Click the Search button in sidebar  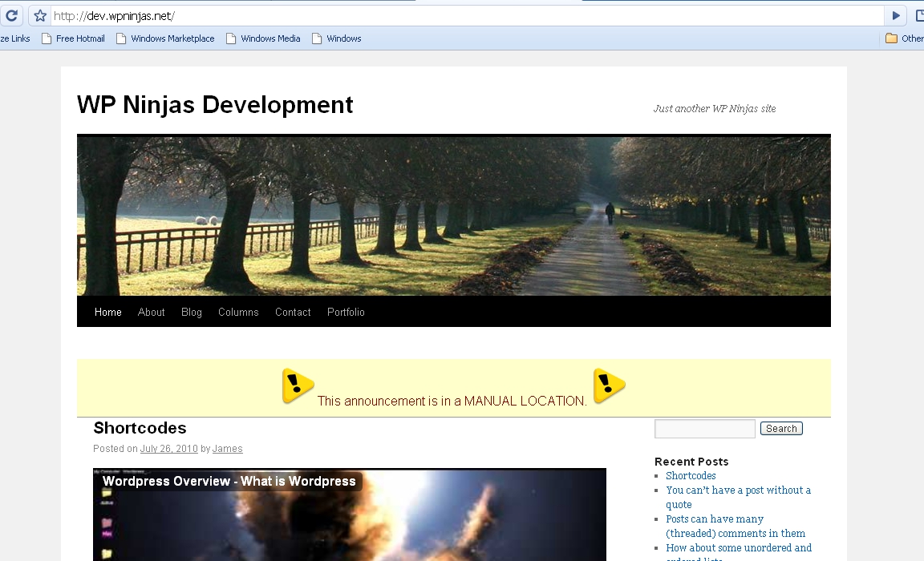781,429
